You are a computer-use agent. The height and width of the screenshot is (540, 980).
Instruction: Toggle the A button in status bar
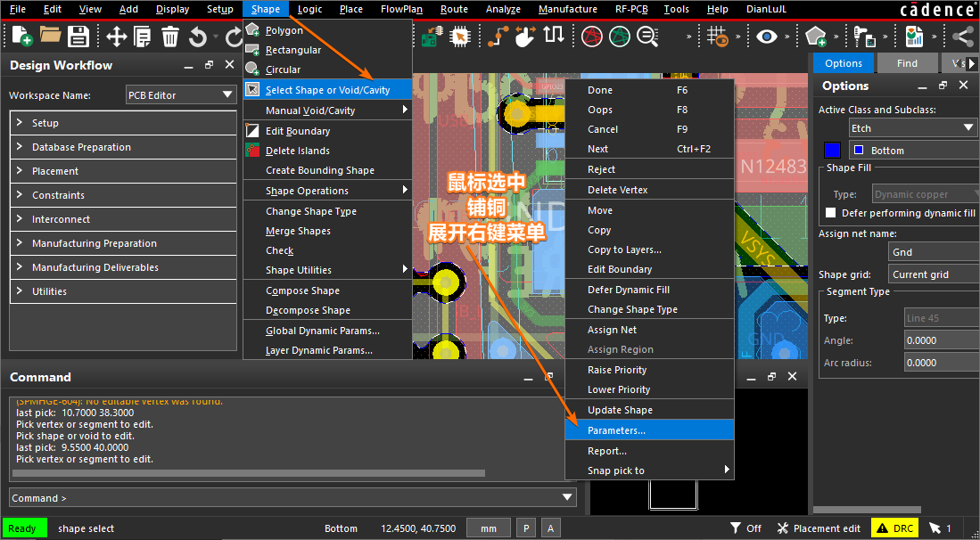pos(550,528)
